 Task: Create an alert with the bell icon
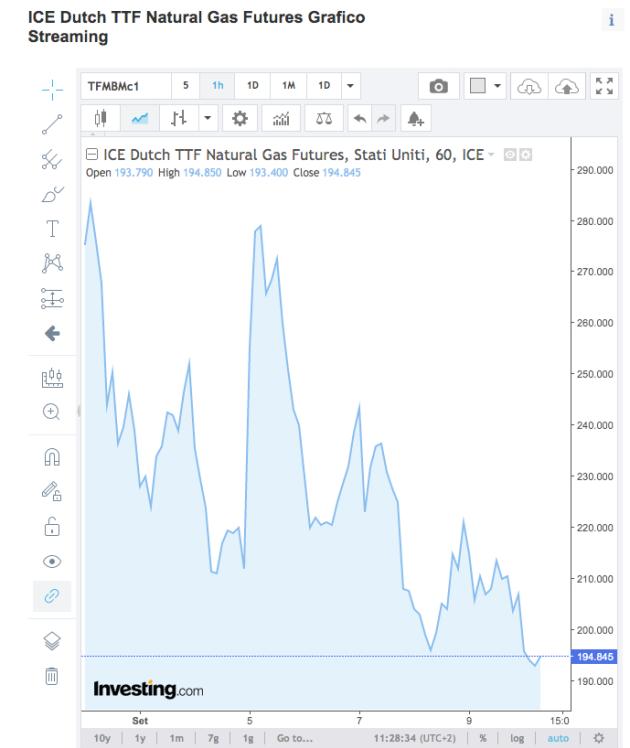click(414, 119)
